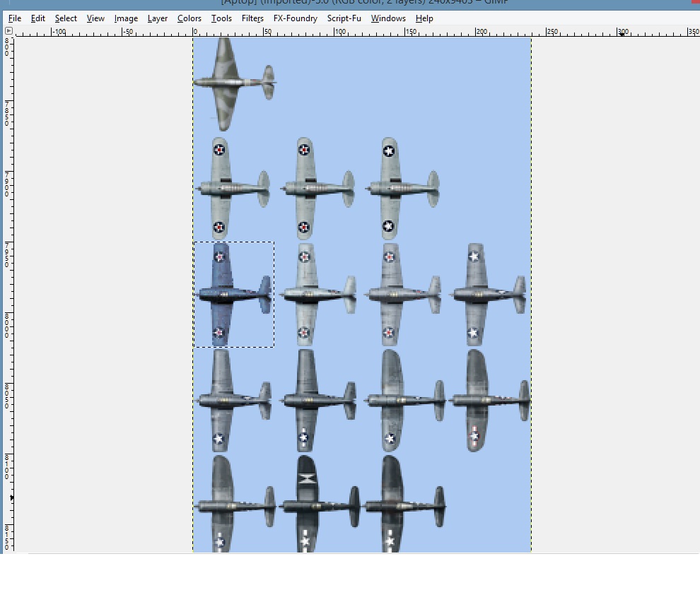Open the Colors menu
Viewport: 700px width, 602px height.
pyautogui.click(x=189, y=18)
